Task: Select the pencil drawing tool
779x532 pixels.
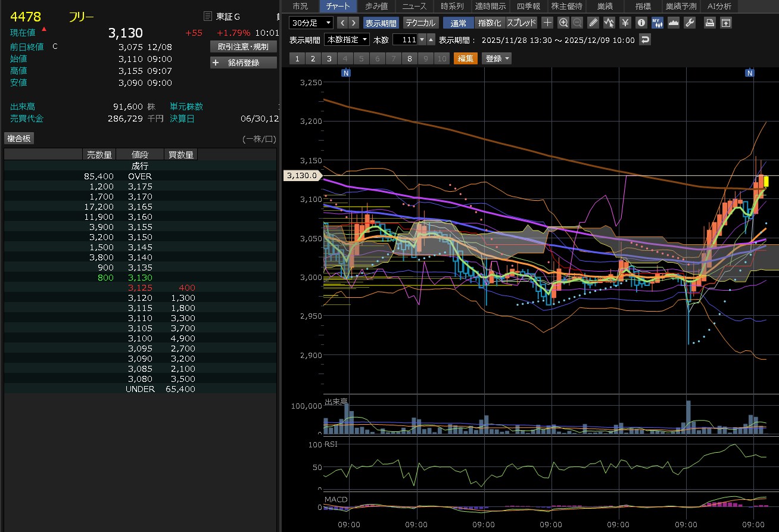Action: pyautogui.click(x=593, y=23)
